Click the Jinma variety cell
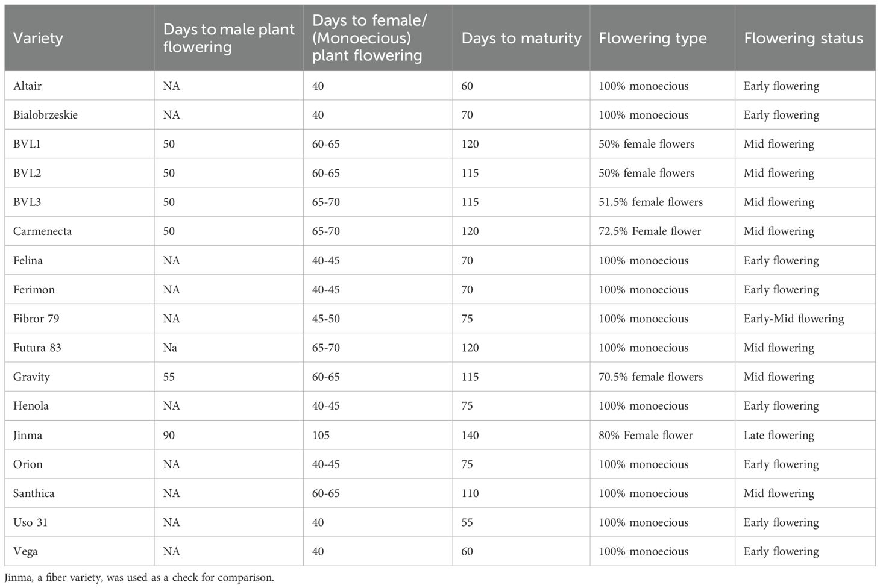Image resolution: width=880 pixels, height=588 pixels. tap(28, 435)
